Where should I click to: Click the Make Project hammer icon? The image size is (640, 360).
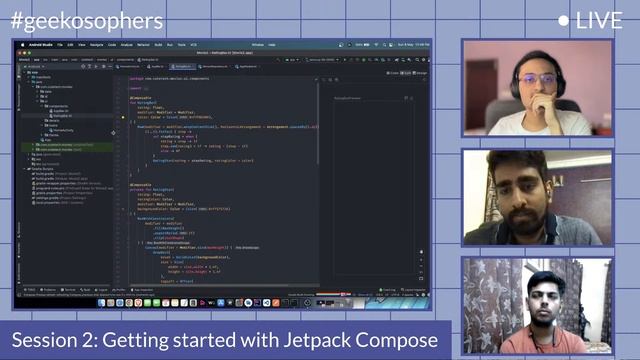coord(278,60)
